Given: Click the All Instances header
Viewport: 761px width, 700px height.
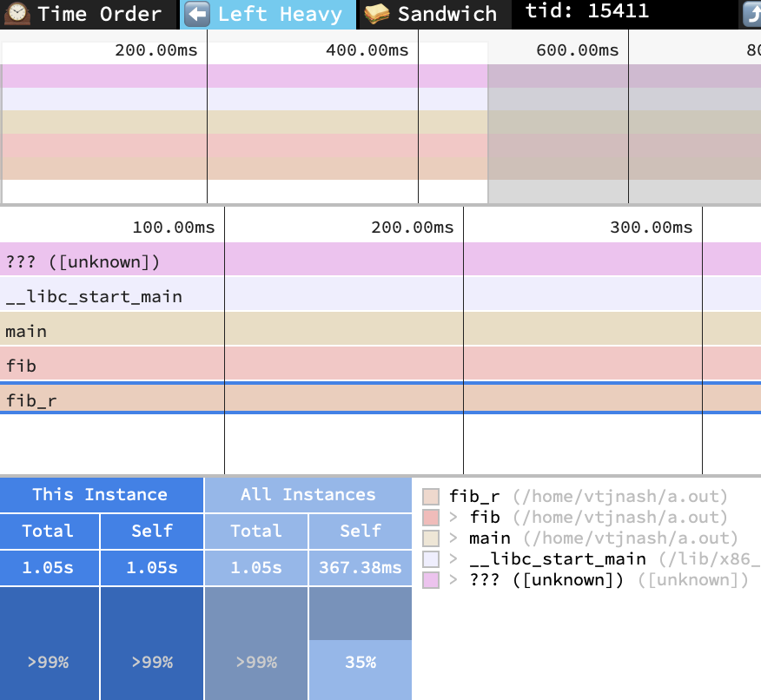Looking at the screenshot, I should [308, 495].
